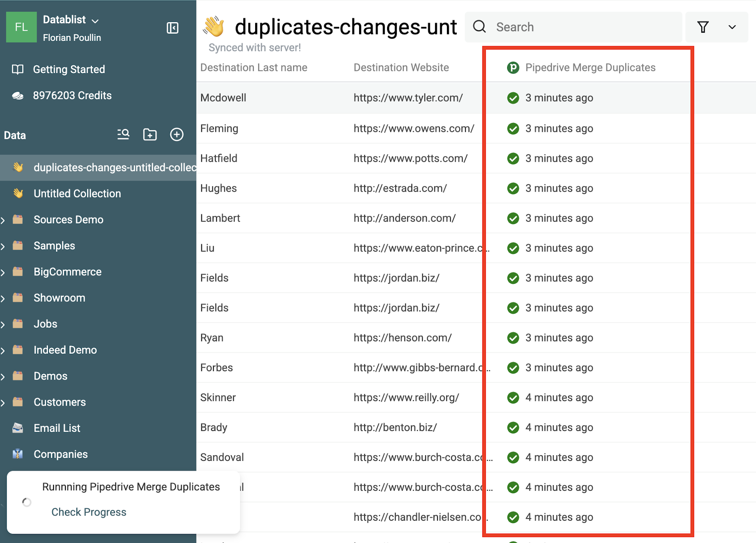
Task: Click the Check Progress link
Action: point(89,512)
